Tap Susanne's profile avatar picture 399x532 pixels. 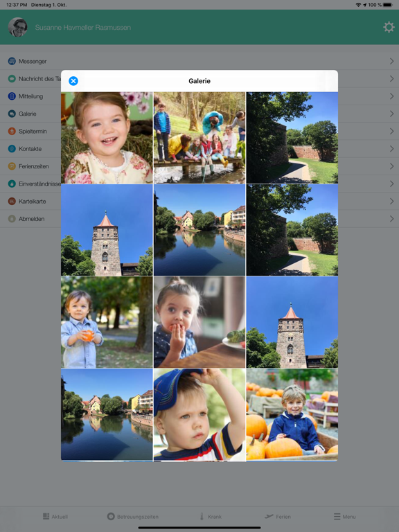pyautogui.click(x=17, y=27)
